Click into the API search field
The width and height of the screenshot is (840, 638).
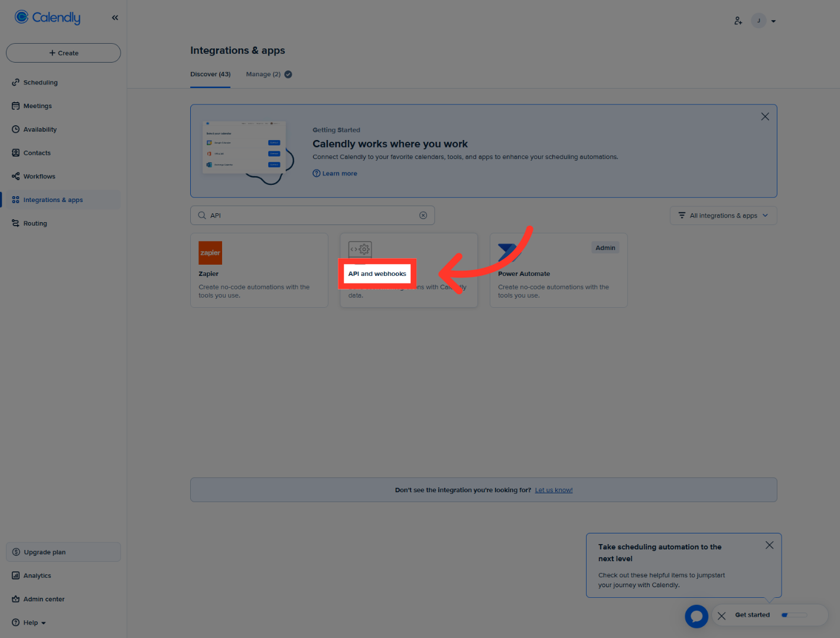(312, 216)
